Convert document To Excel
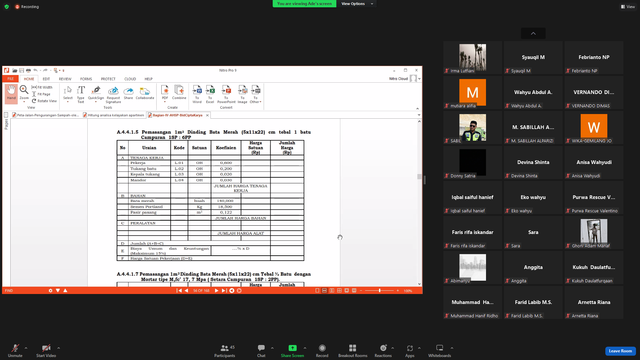Screen dimensions: 640x360 210,94
